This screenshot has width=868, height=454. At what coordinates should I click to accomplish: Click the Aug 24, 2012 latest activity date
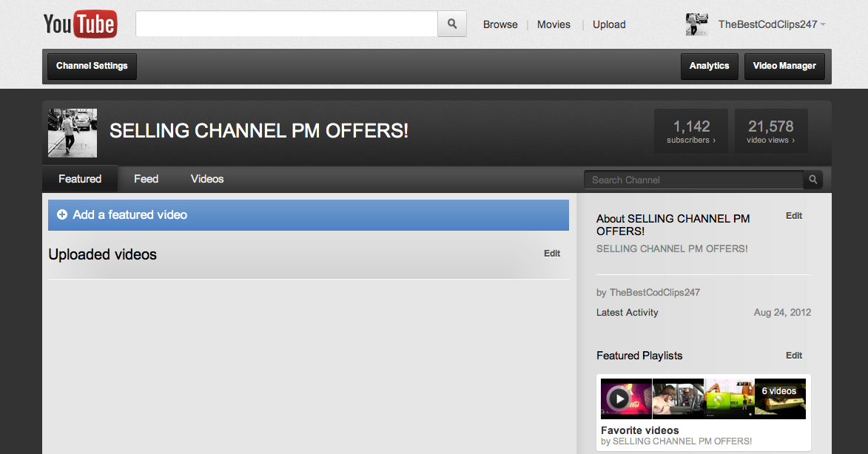782,313
